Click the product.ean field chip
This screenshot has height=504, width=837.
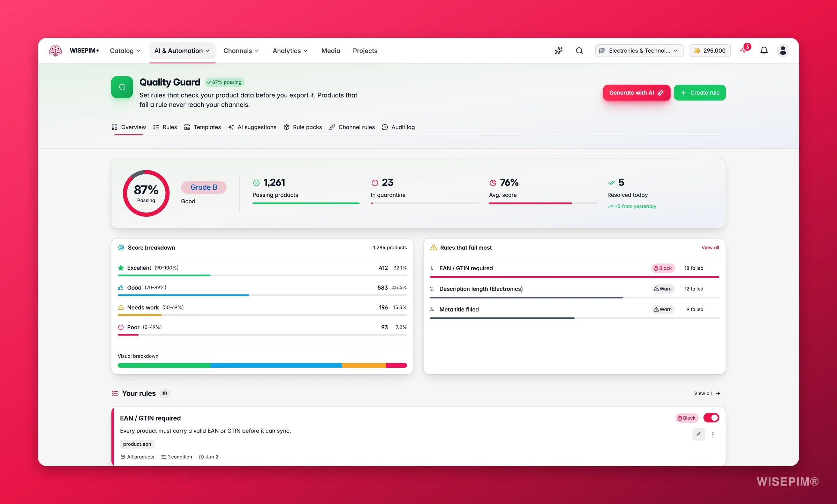(x=137, y=444)
